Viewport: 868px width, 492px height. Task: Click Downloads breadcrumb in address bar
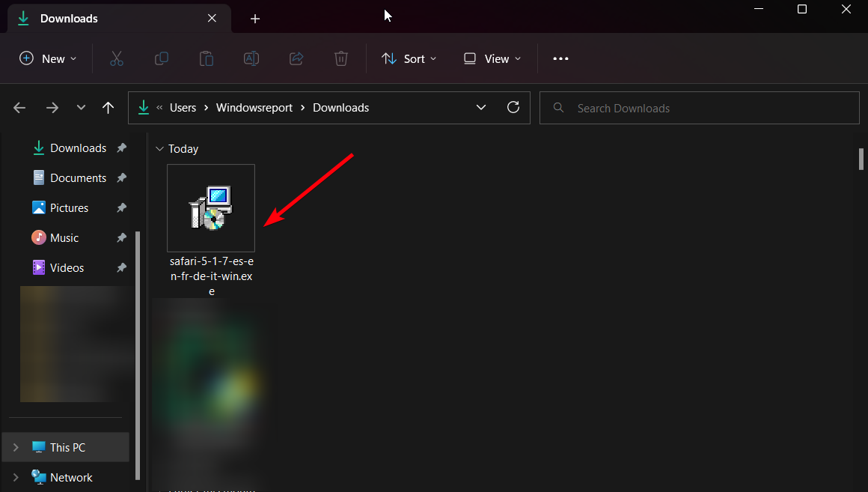click(x=341, y=108)
